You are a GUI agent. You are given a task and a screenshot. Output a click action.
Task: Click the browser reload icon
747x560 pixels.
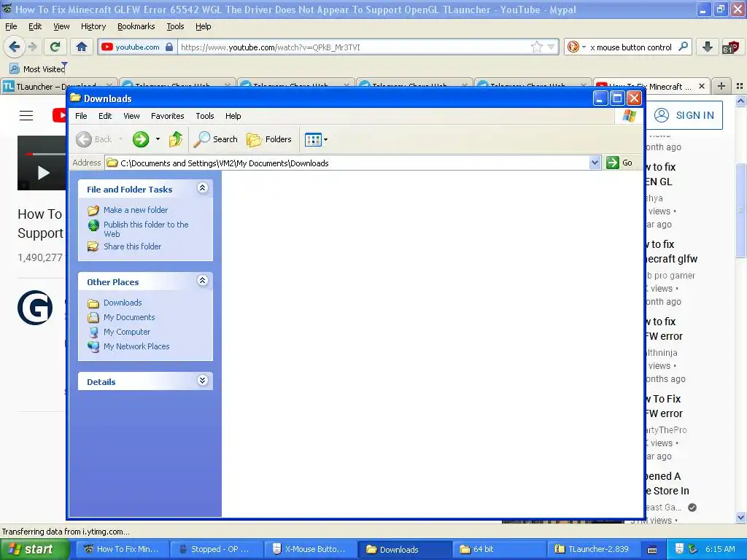coord(55,47)
